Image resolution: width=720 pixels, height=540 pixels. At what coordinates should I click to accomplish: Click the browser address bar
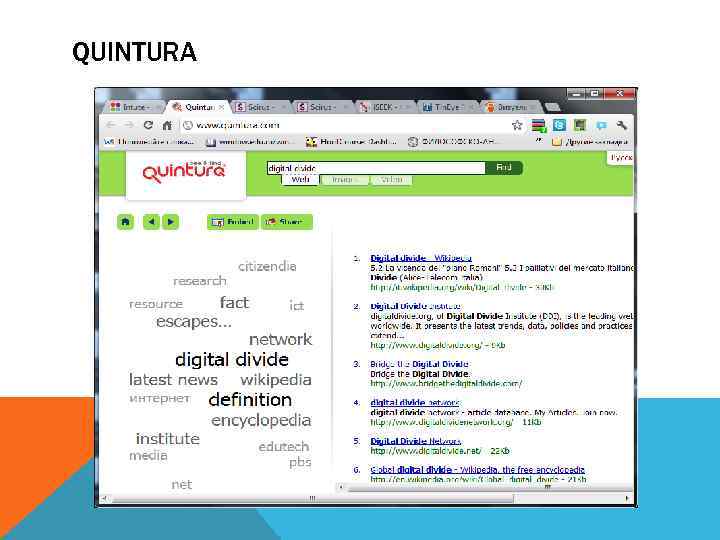(344, 125)
